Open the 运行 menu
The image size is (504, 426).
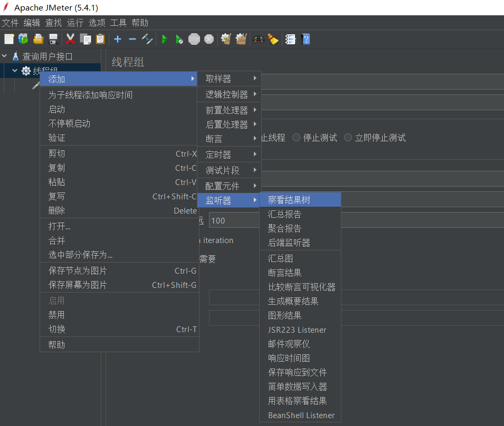(x=75, y=23)
